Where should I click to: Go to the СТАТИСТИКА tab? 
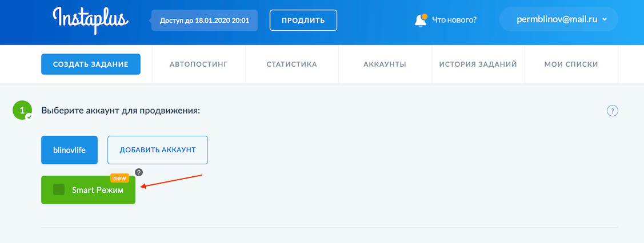point(291,64)
